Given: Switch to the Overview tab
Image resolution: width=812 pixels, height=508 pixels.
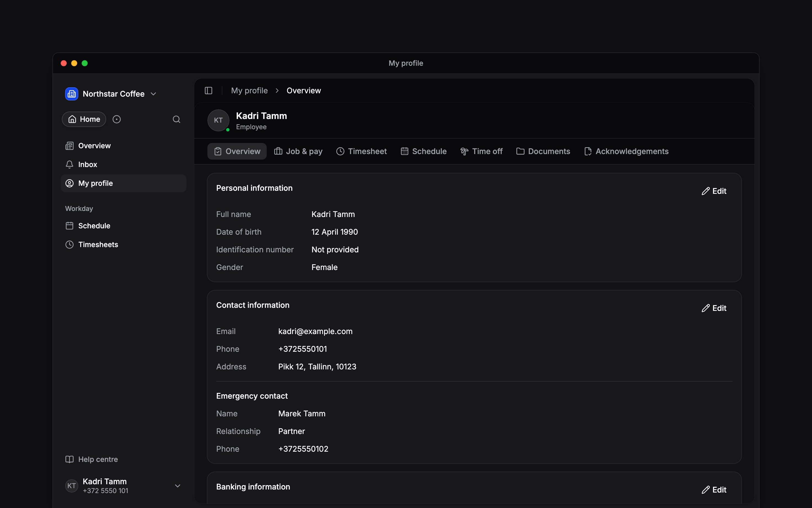Looking at the screenshot, I should pos(237,152).
